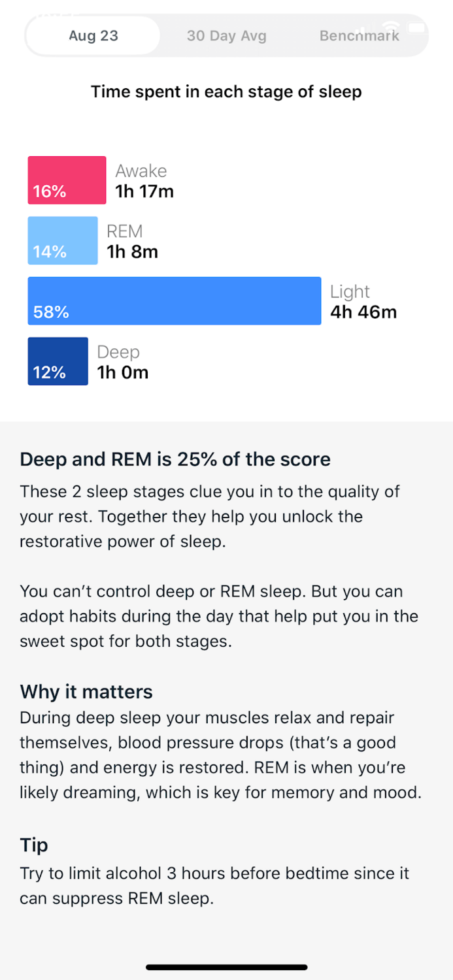The height and width of the screenshot is (980, 453).
Task: Tap the battery status icon
Action: 417,28
